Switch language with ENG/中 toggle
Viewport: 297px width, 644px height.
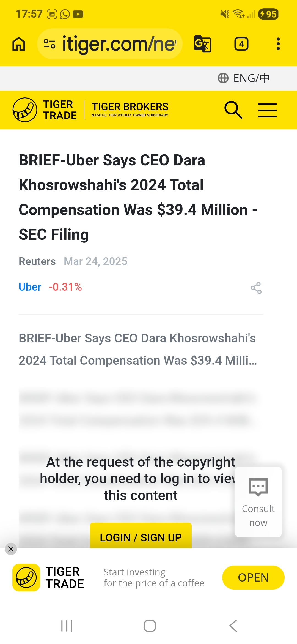pyautogui.click(x=244, y=78)
